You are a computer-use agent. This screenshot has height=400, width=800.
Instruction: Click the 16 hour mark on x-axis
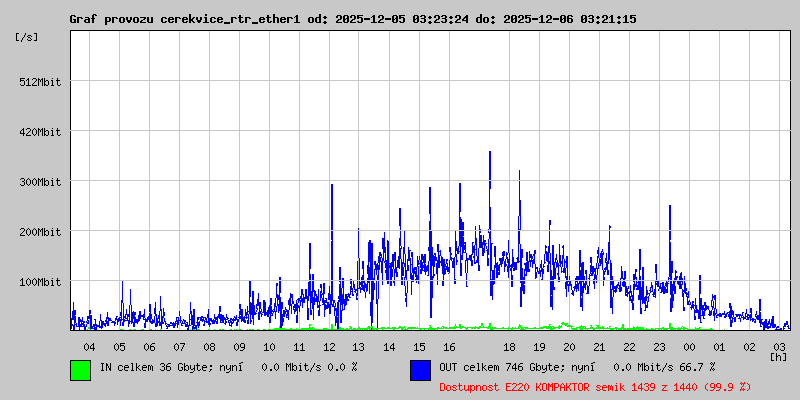[449, 346]
